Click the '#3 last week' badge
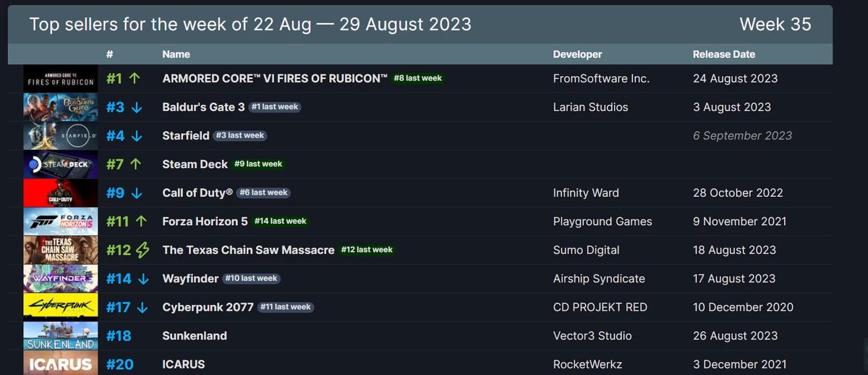This screenshot has height=375, width=868. click(240, 135)
